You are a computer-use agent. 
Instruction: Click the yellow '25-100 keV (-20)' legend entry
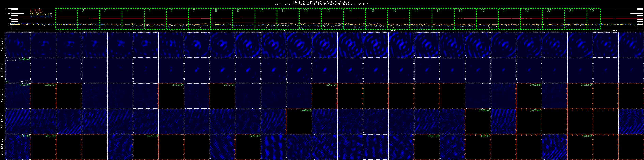pos(41,14)
